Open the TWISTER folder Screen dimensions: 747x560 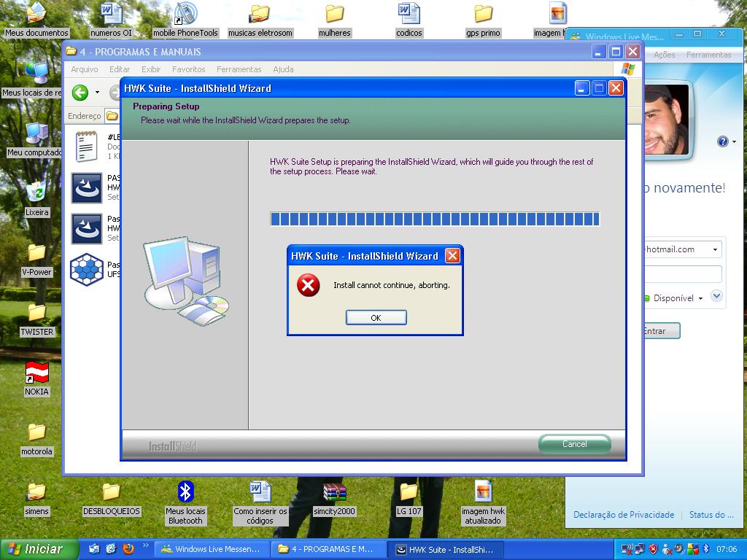click(36, 319)
